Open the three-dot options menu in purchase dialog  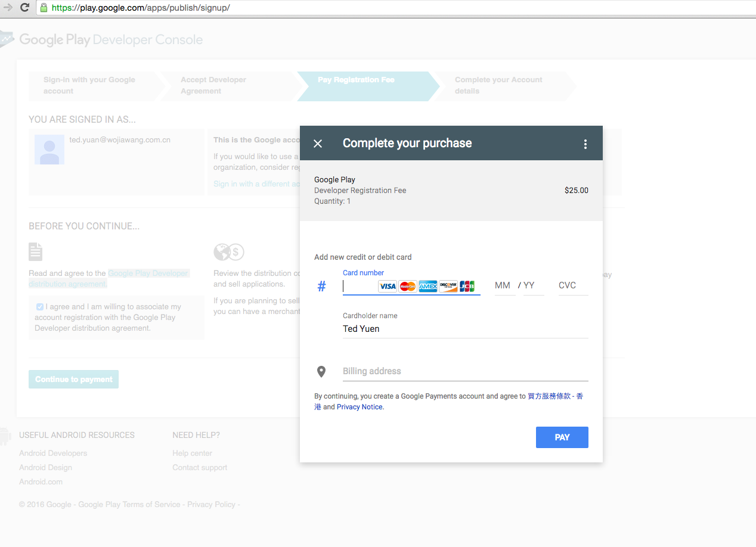click(x=585, y=144)
